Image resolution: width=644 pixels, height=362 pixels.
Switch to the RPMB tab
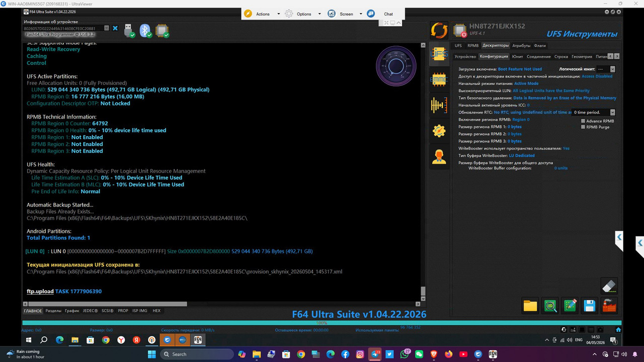coord(473,46)
